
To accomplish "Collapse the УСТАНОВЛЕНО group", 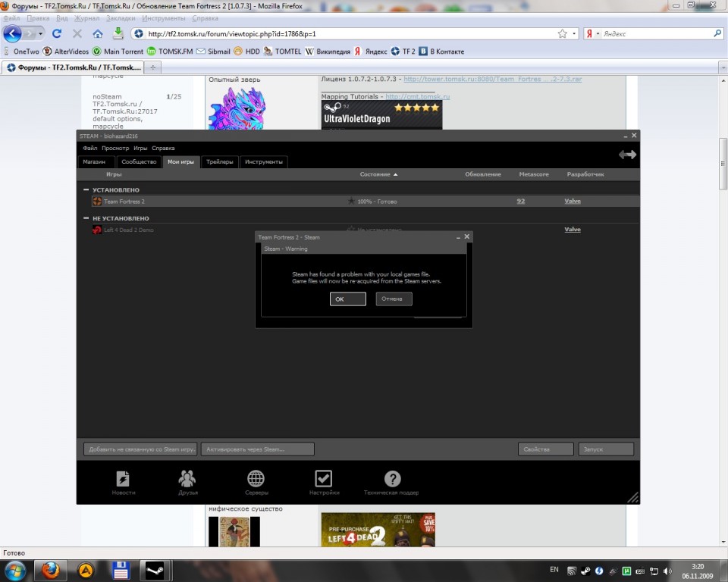I will coord(86,189).
